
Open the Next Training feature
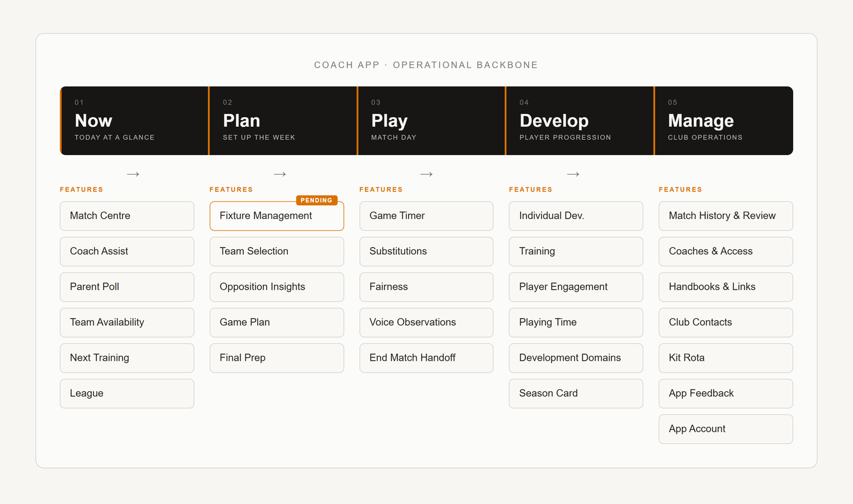[x=127, y=358]
